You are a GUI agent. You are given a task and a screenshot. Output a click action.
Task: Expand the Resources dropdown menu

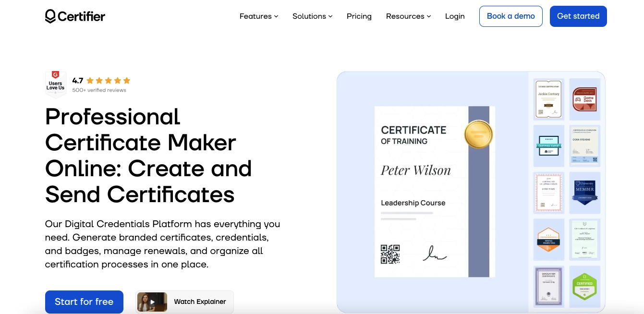click(409, 16)
